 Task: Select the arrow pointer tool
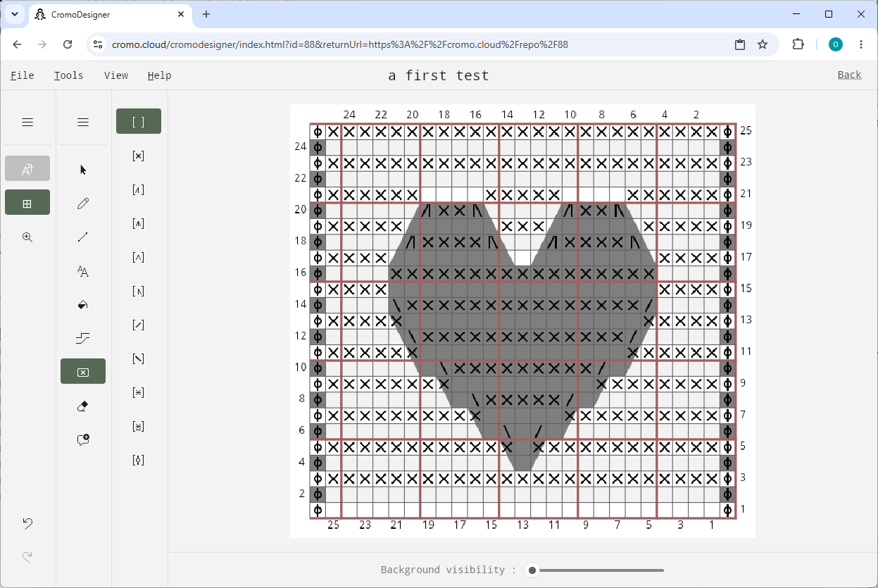pos(83,170)
